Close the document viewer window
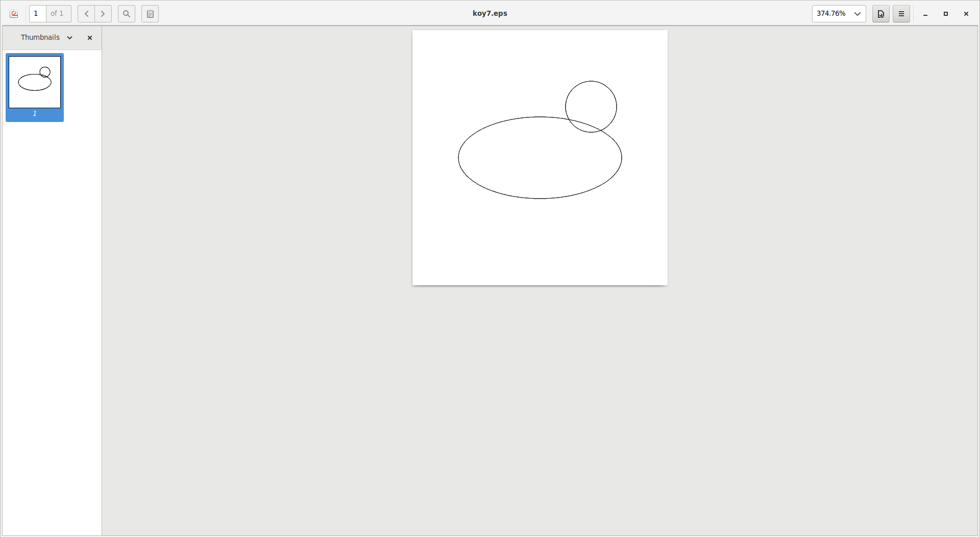 point(966,14)
